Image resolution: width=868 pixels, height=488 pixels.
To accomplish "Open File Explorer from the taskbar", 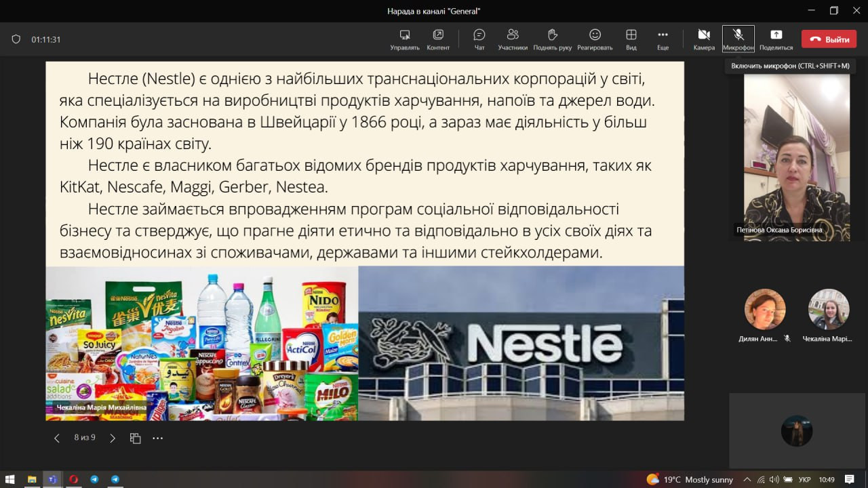I will (32, 479).
